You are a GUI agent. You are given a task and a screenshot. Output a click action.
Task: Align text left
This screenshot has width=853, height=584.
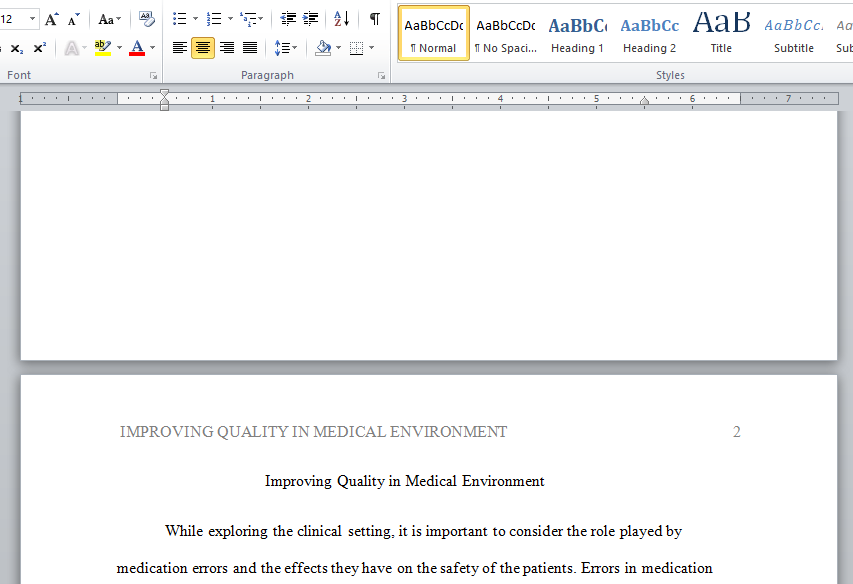[180, 48]
